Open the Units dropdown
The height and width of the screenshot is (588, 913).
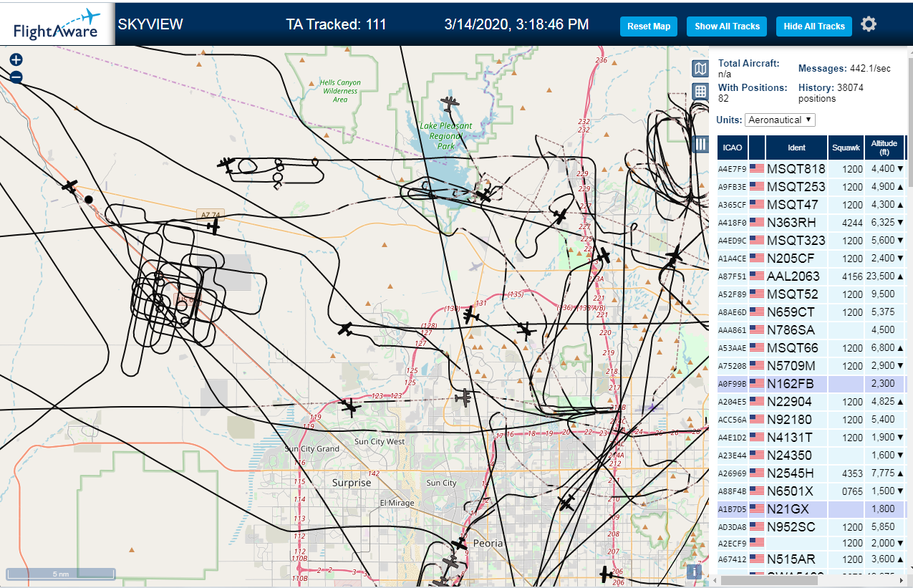tap(780, 120)
